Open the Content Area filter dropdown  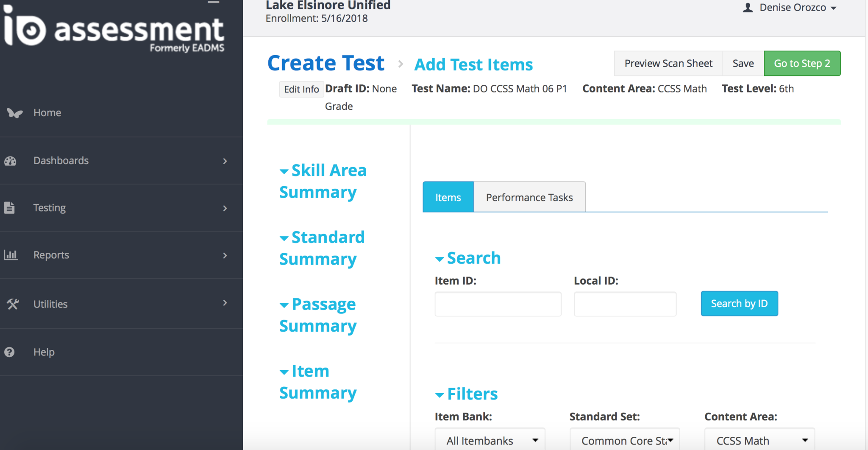[x=759, y=440]
